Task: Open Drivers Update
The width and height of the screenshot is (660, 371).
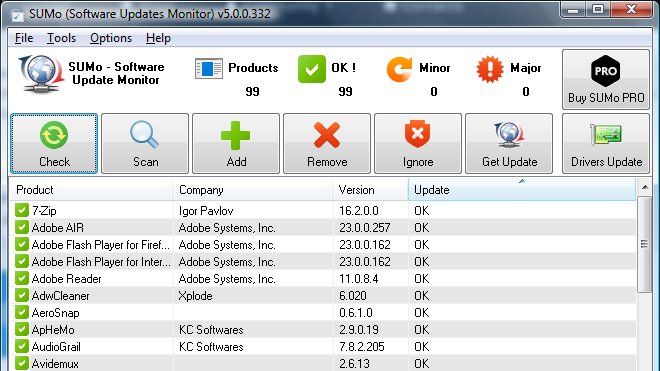Action: [606, 143]
